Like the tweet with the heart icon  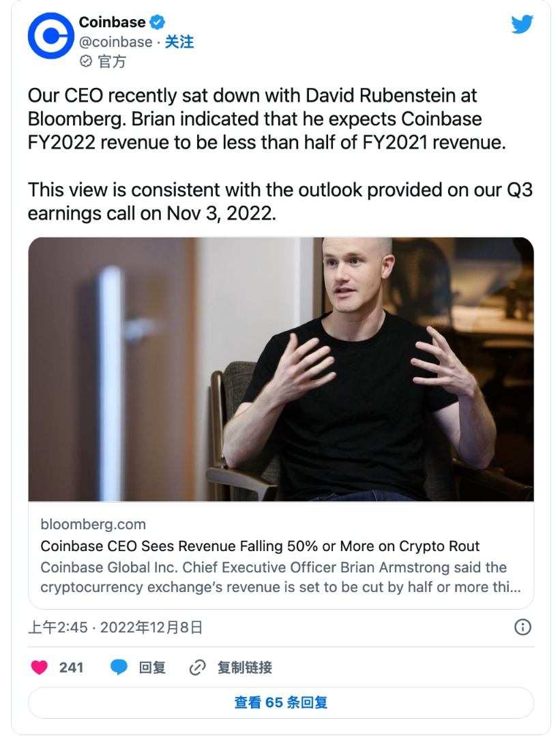40,667
